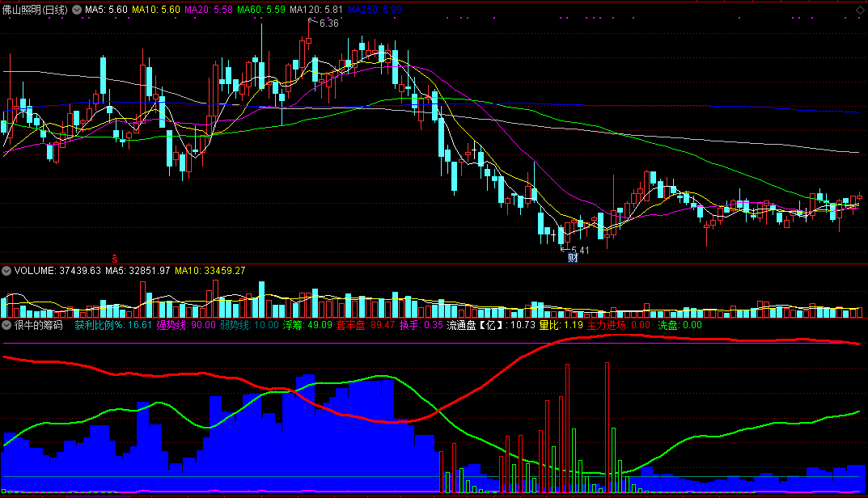
Task: Click the 浮筹: 49.09 value
Action: [307, 325]
